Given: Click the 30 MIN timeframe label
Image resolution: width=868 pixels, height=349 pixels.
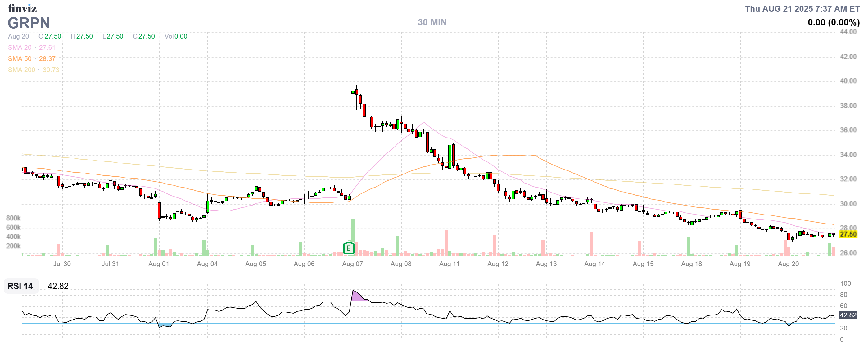Looking at the screenshot, I should [x=432, y=22].
